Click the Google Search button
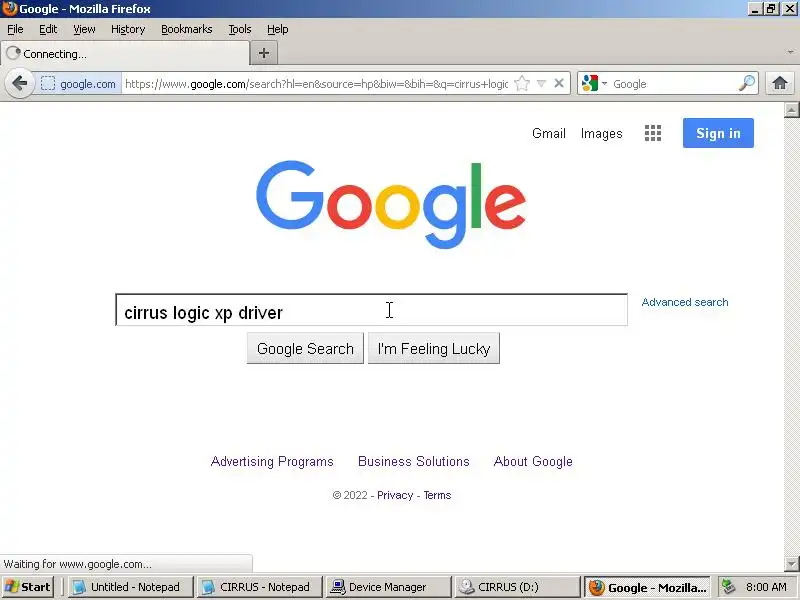 point(305,348)
